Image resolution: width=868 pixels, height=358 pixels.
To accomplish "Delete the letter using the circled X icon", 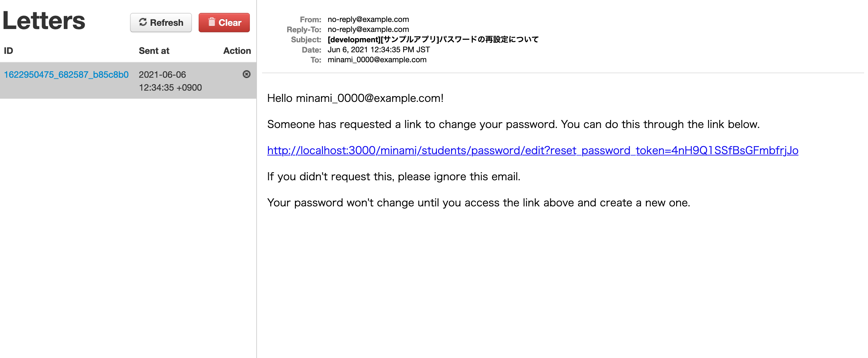I will (246, 74).
